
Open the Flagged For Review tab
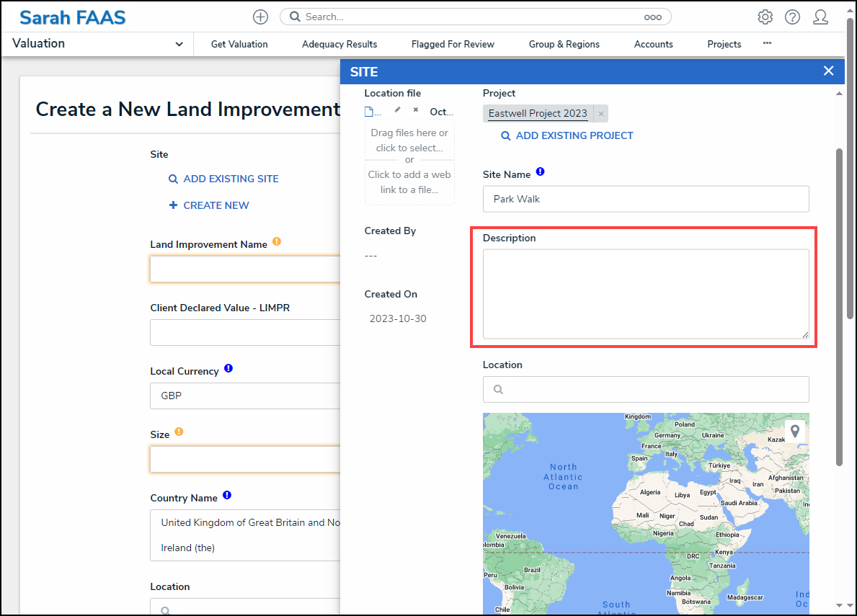[x=453, y=44]
